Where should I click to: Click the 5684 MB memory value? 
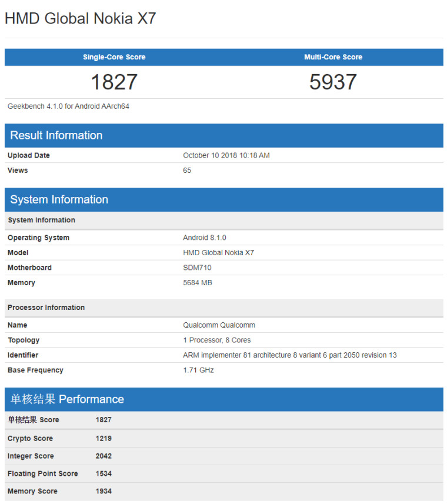pyautogui.click(x=198, y=283)
